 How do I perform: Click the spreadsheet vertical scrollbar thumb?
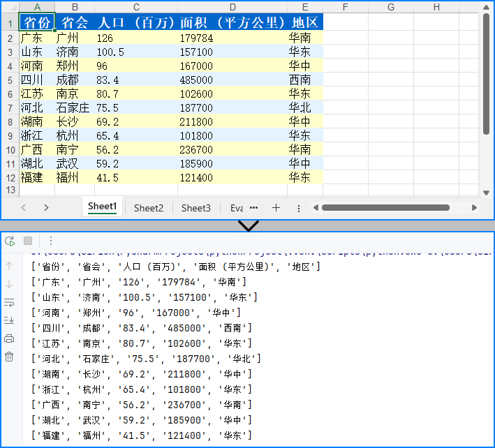pyautogui.click(x=486, y=73)
